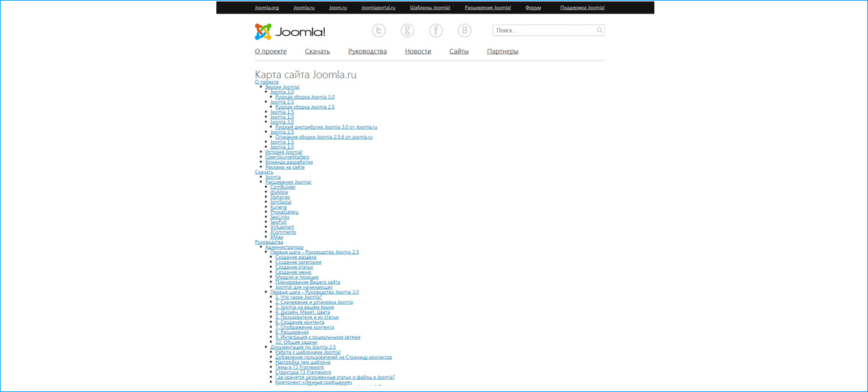Open SeoLinks extension link

[279, 217]
